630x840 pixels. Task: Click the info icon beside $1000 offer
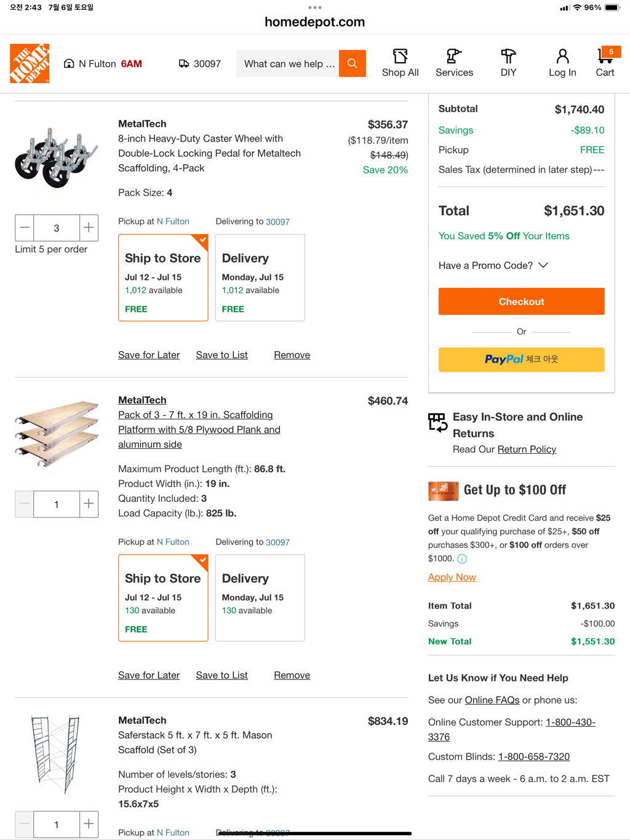pyautogui.click(x=462, y=559)
